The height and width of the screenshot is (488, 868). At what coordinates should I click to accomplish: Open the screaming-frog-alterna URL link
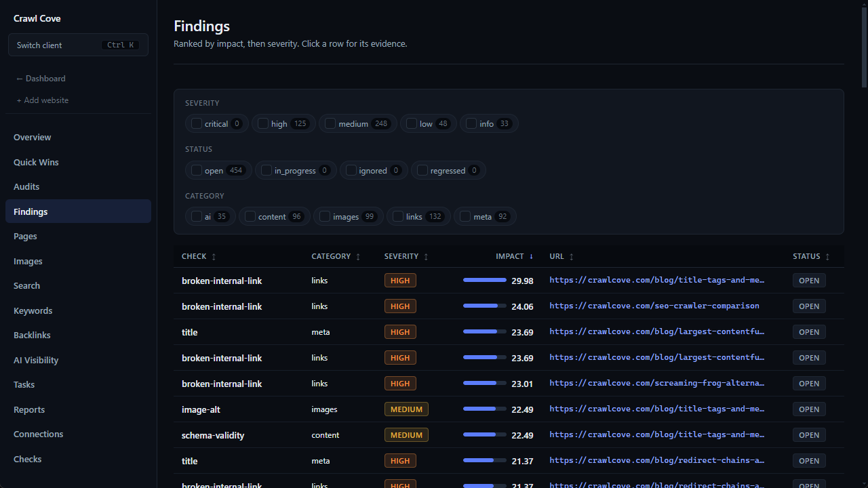[x=657, y=384]
